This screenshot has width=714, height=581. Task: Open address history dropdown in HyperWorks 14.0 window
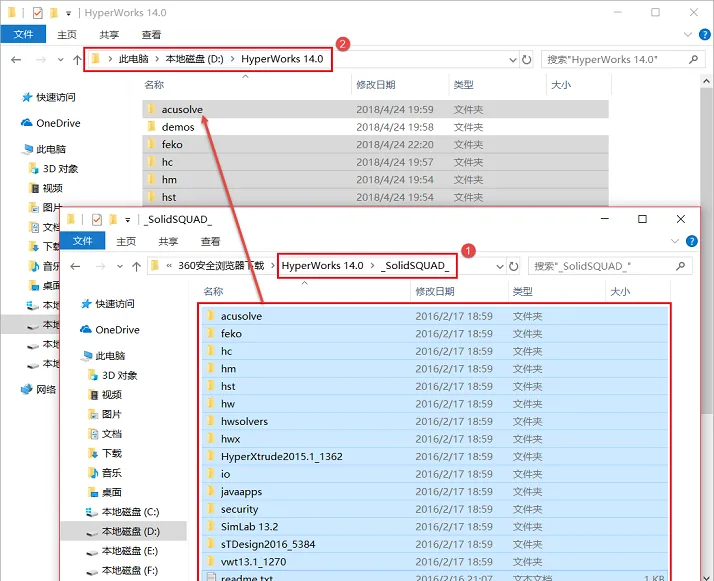click(513, 60)
